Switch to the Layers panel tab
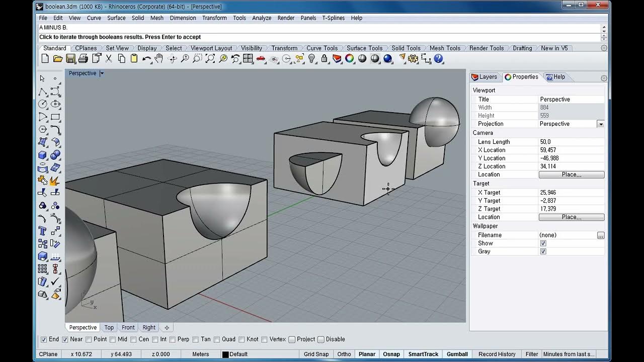The height and width of the screenshot is (362, 644). (x=484, y=77)
